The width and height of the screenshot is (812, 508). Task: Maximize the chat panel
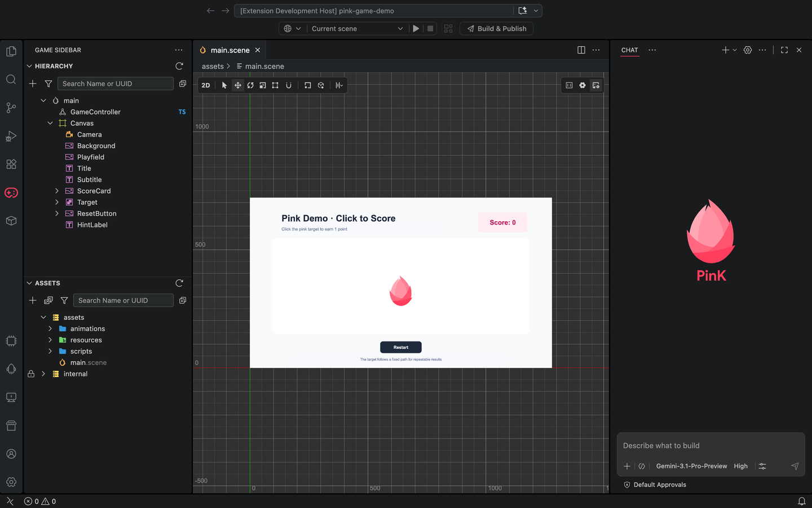click(x=784, y=50)
